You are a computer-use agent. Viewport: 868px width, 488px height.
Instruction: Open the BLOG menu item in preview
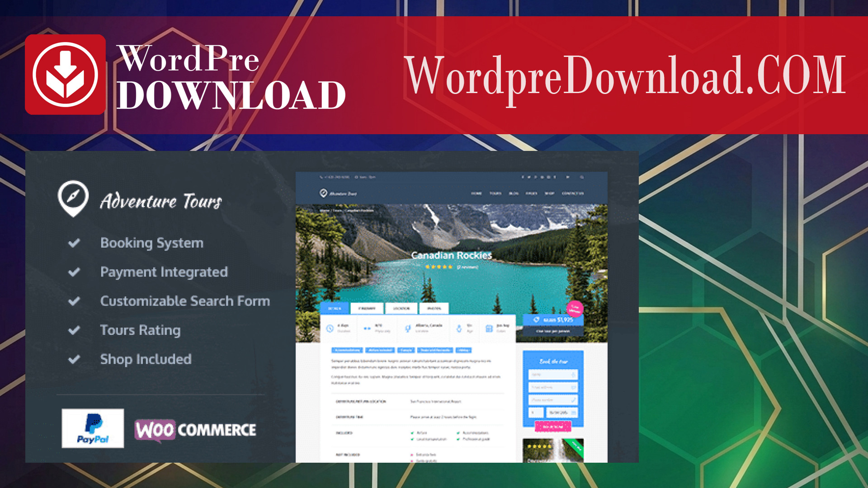click(x=514, y=193)
